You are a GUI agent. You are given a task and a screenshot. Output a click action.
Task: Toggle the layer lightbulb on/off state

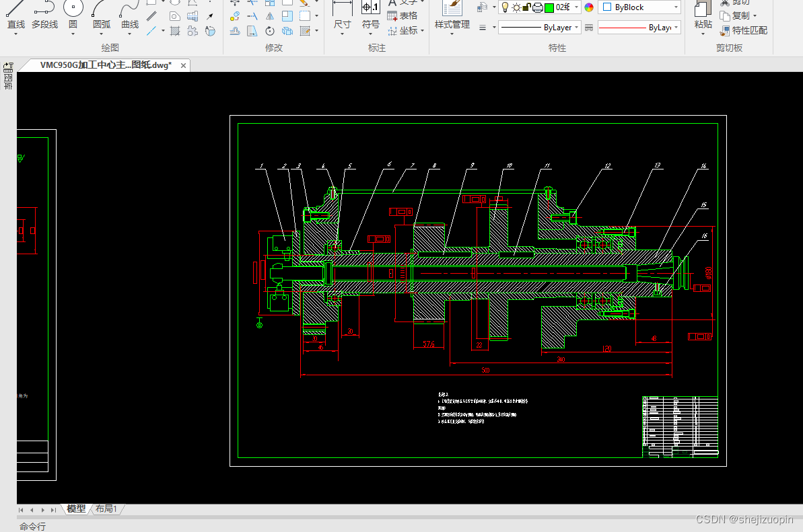tap(505, 7)
